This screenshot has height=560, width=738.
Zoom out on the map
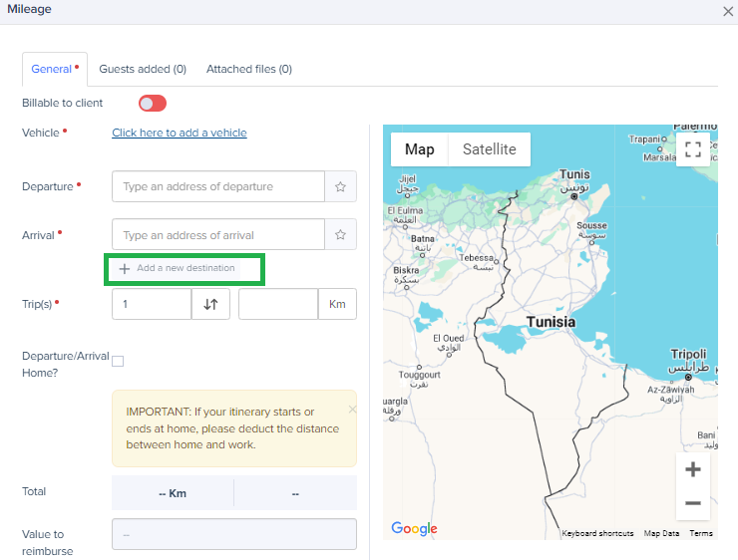coord(692,503)
